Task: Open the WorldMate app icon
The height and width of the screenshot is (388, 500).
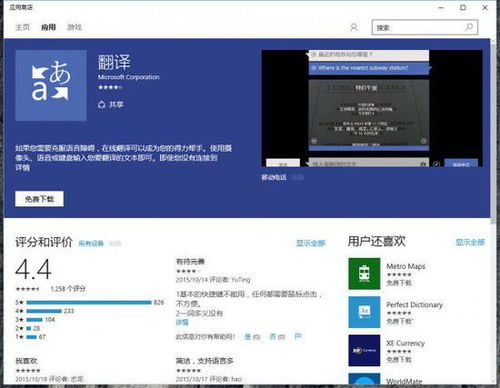Action: (x=364, y=379)
